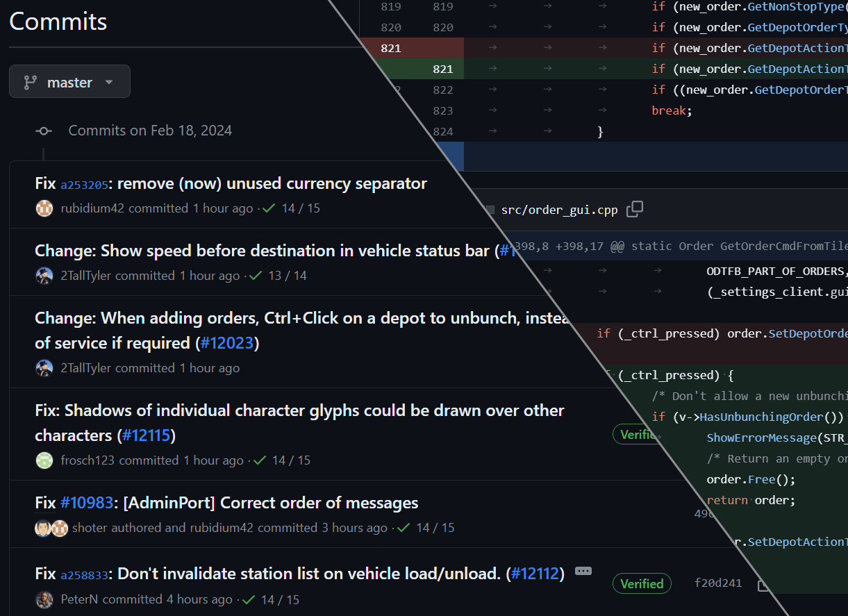Open pull request #12112
848x616 pixels.
tap(535, 574)
